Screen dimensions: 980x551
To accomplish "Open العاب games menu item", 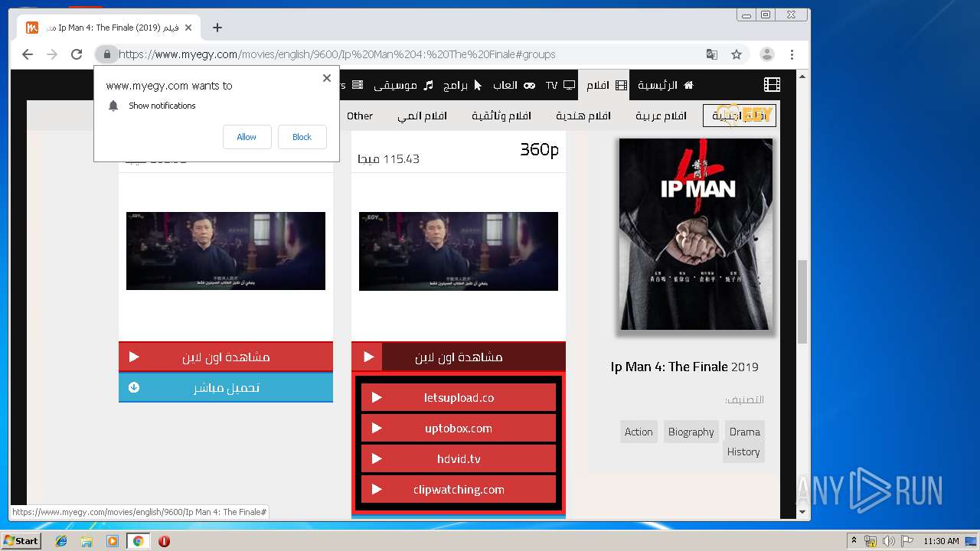I will [x=514, y=85].
